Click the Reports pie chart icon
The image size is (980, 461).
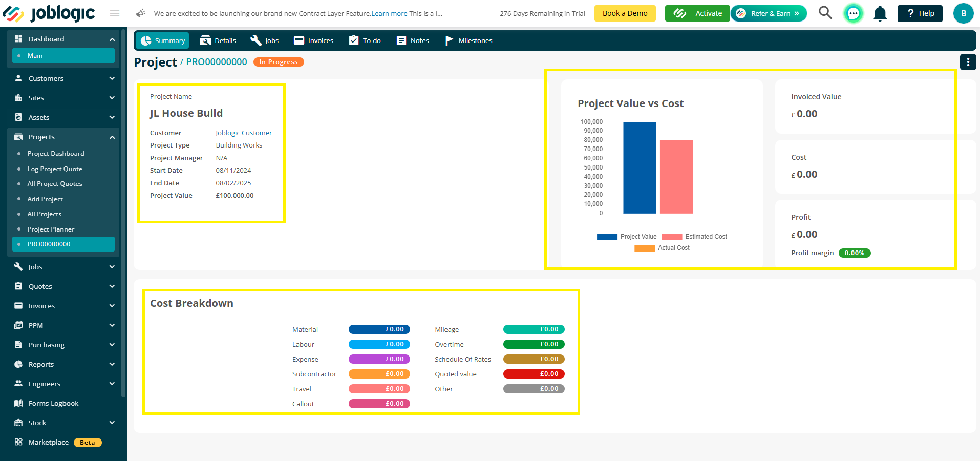[18, 364]
